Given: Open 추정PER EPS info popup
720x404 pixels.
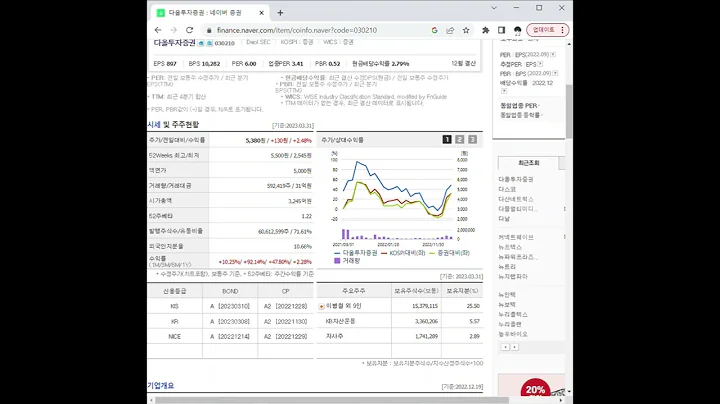Looking at the screenshot, I should (540, 64).
